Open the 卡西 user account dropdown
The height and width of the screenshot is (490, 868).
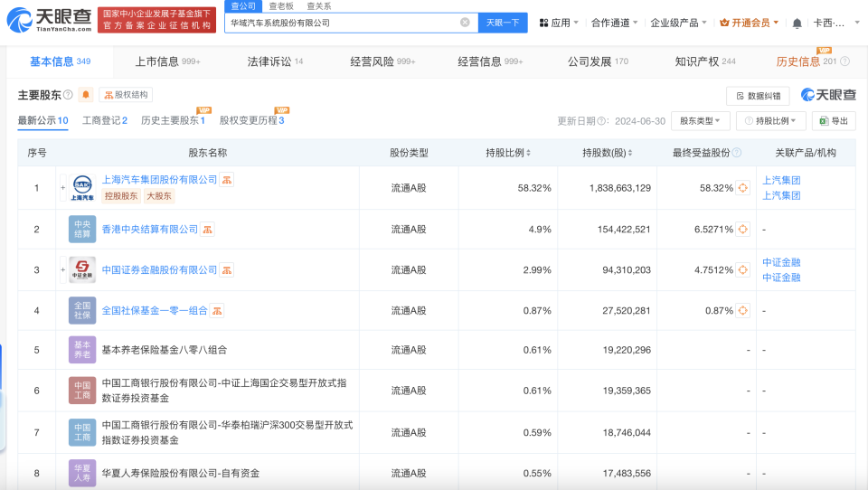click(x=835, y=23)
